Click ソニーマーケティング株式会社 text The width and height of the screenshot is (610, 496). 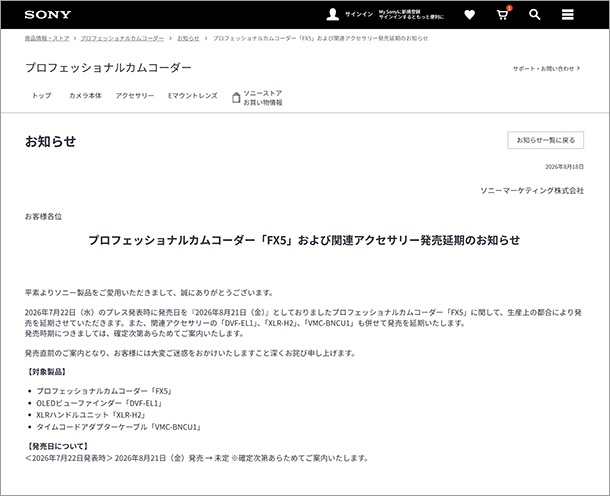coord(532,190)
